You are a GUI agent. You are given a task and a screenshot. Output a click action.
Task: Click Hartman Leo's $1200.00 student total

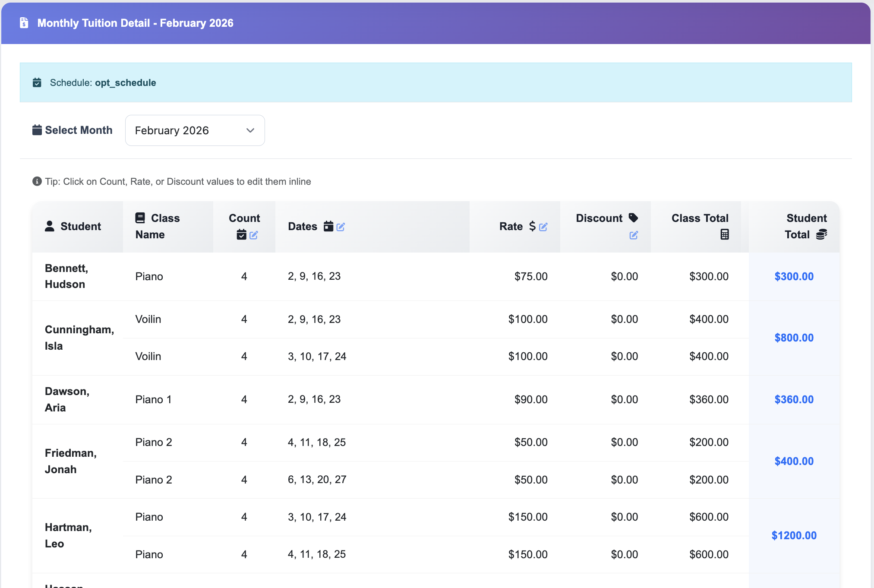click(794, 535)
